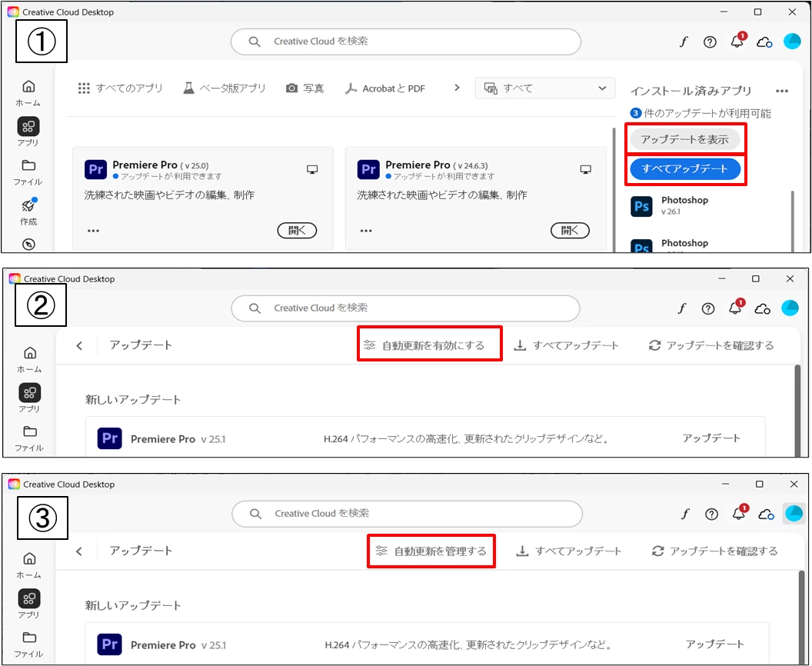Screen dimensions: 812x666
Task: Click the 件のアップデートが利用可能 text
Action: (x=707, y=113)
